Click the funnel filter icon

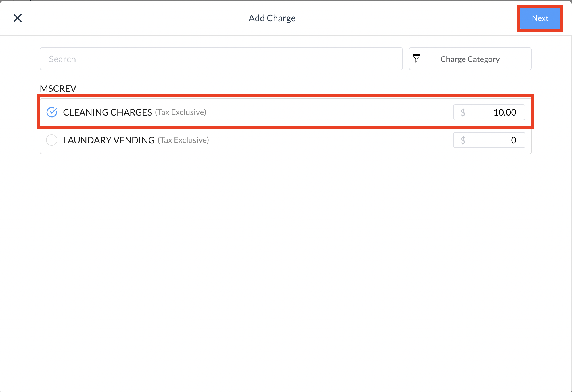(x=416, y=59)
